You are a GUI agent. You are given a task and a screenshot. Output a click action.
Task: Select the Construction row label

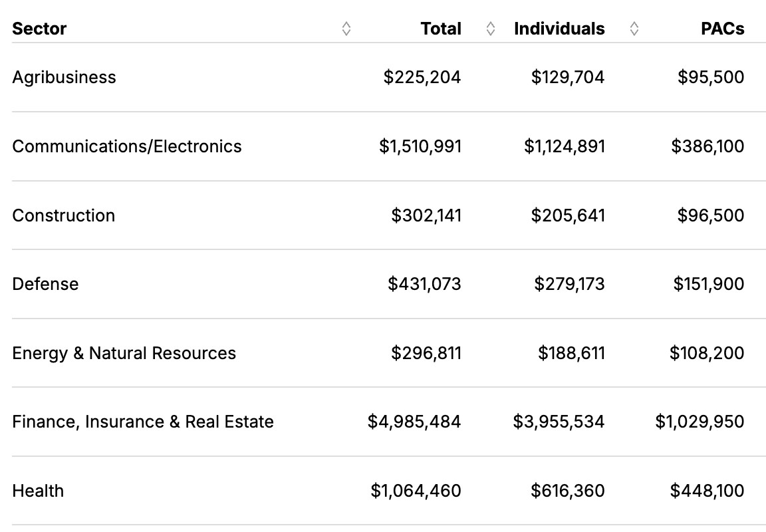point(64,215)
